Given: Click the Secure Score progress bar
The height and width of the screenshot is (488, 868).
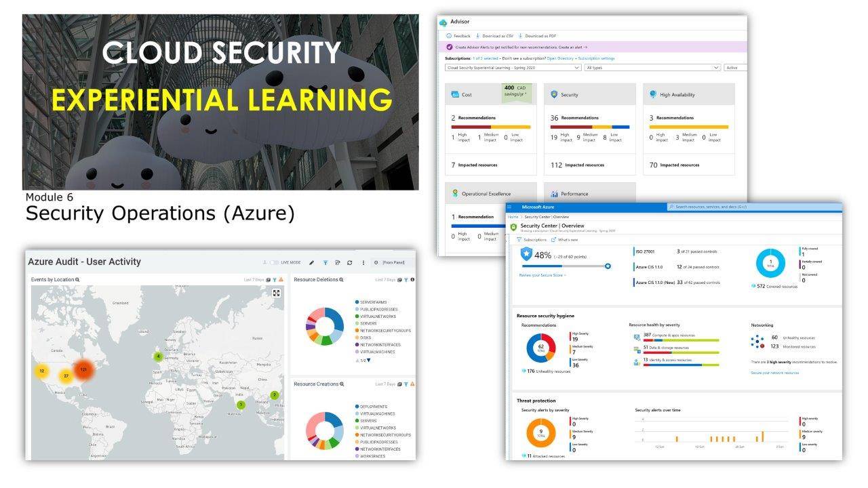Looking at the screenshot, I should pos(565,266).
